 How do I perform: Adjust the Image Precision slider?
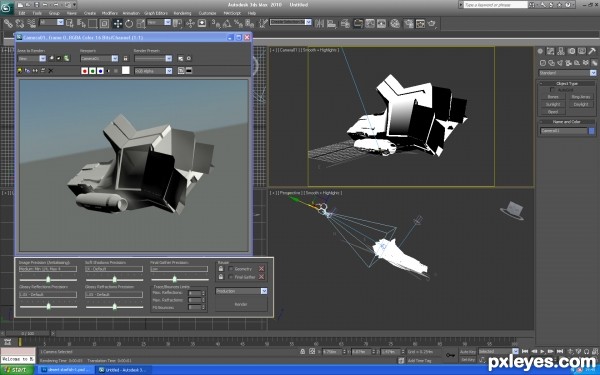(x=48, y=280)
